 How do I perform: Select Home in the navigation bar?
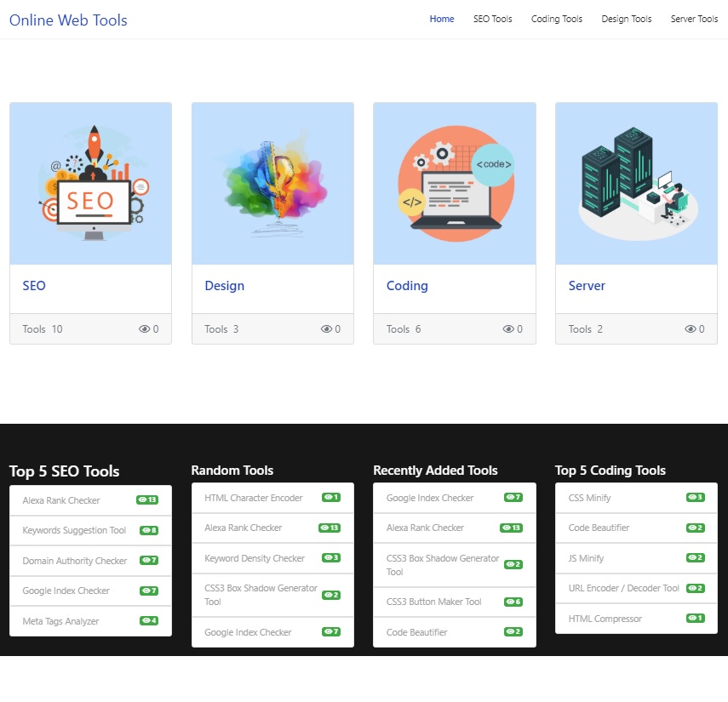tap(442, 19)
